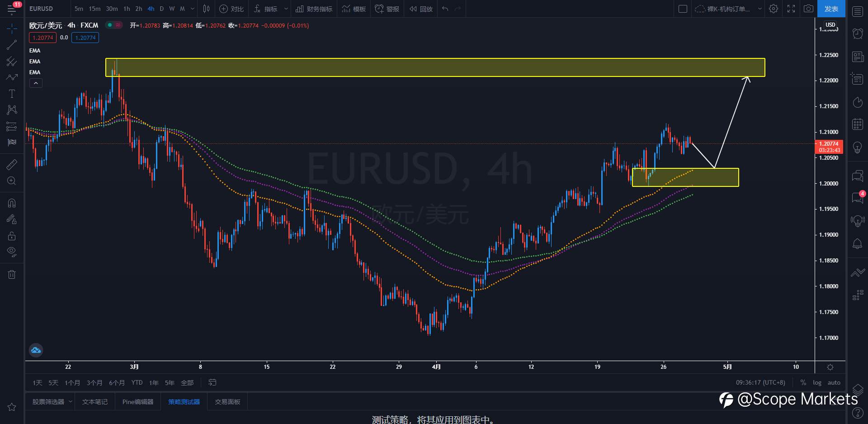The width and height of the screenshot is (868, 424).
Task: Click the trash remove drawings icon
Action: 12,274
